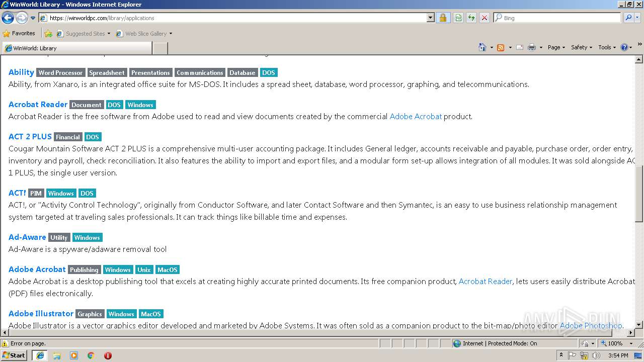Open Windows Explorer folder taskbar icon
The image size is (644, 362).
pyautogui.click(x=57, y=355)
